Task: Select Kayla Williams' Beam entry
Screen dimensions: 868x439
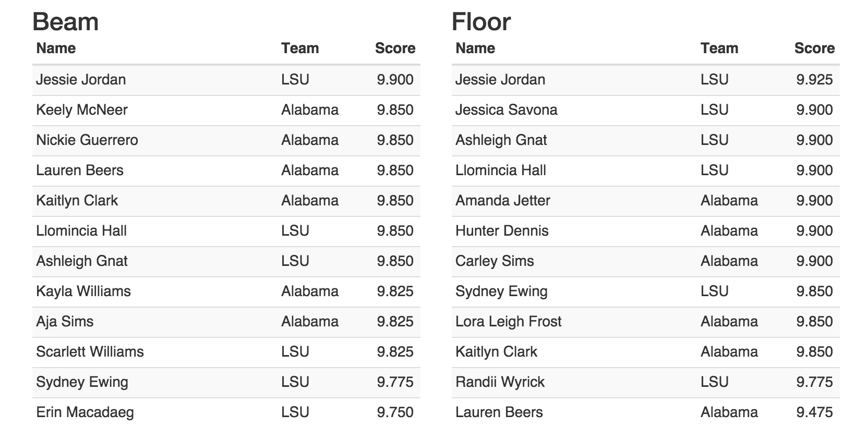Action: coord(83,291)
